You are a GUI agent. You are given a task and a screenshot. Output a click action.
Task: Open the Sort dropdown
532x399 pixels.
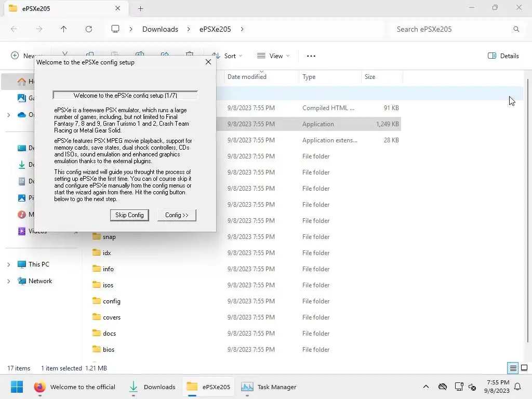tap(227, 56)
